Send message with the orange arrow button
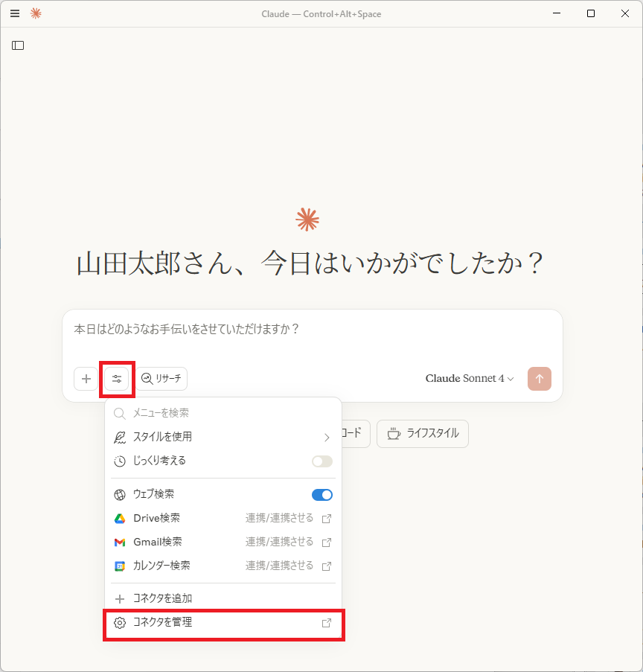Viewport: 643px width, 672px height. point(540,379)
